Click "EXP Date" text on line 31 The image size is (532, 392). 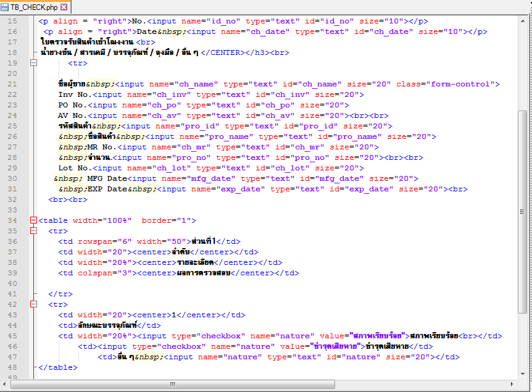click(107, 189)
